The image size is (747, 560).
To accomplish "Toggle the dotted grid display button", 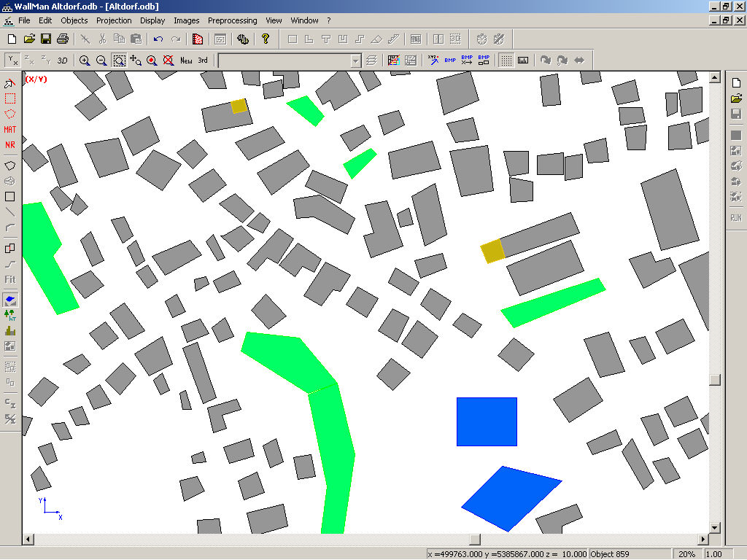I will click(506, 61).
